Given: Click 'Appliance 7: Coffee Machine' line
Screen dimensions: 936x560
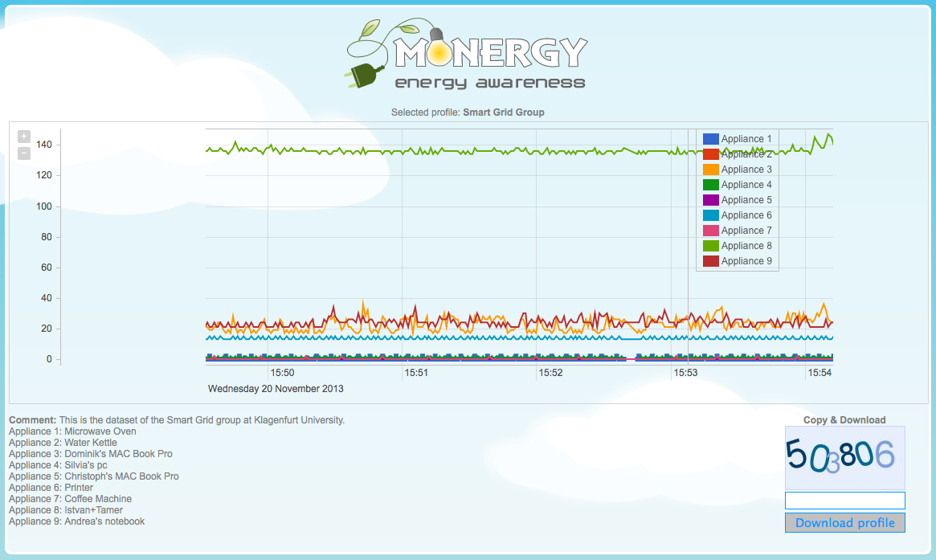Looking at the screenshot, I should (71, 499).
